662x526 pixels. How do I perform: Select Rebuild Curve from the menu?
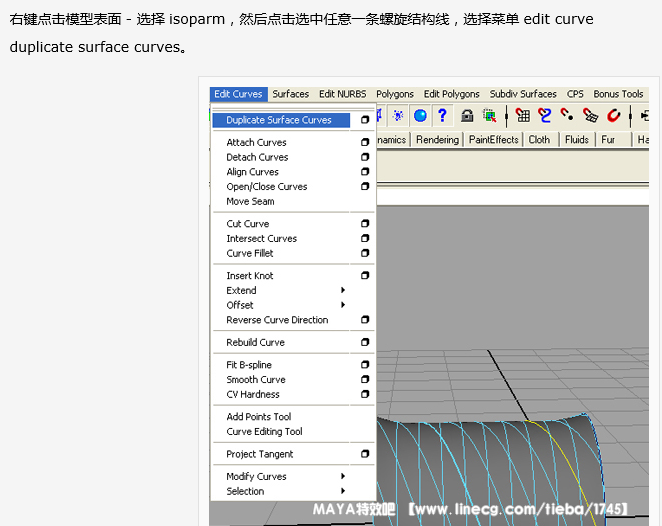pyautogui.click(x=256, y=343)
